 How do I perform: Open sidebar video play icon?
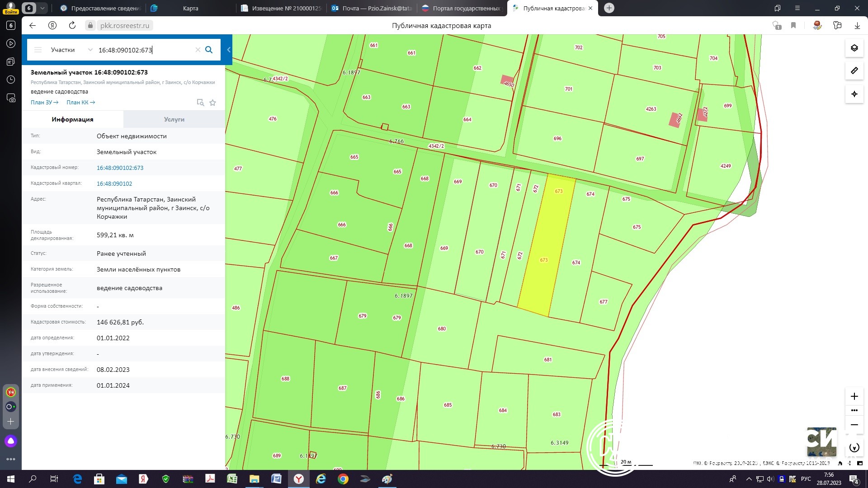[11, 43]
